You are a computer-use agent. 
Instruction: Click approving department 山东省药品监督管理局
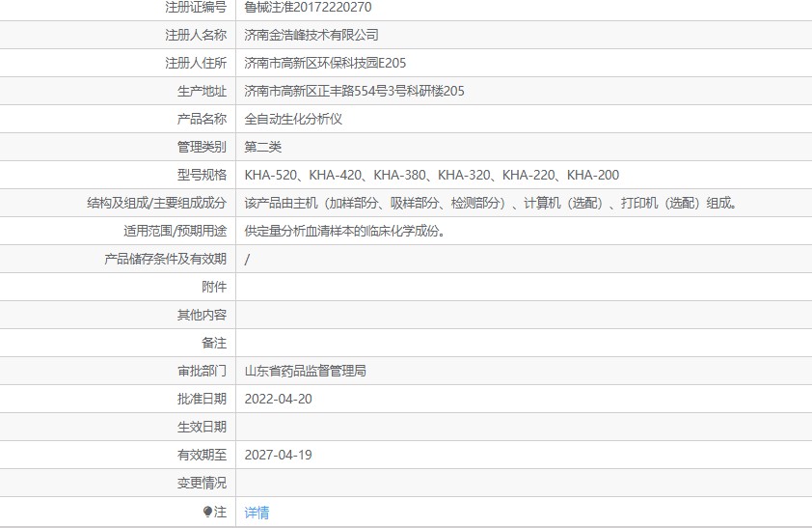point(305,371)
